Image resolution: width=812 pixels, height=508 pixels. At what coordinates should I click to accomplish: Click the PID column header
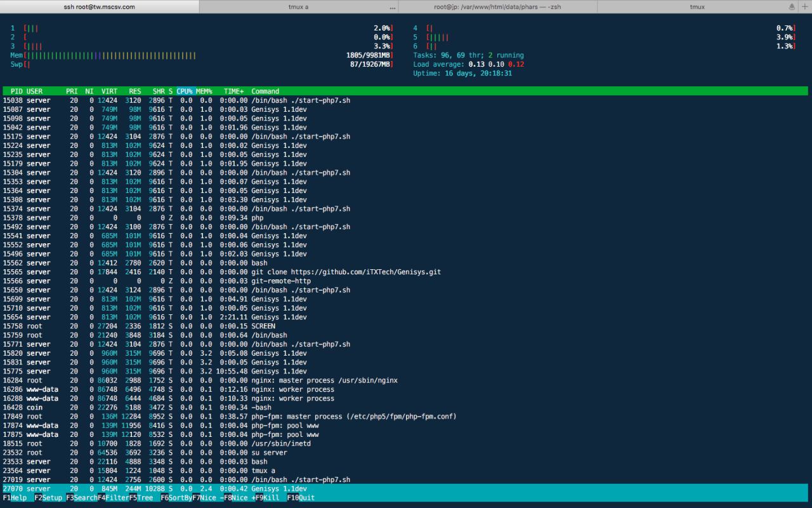(16, 91)
